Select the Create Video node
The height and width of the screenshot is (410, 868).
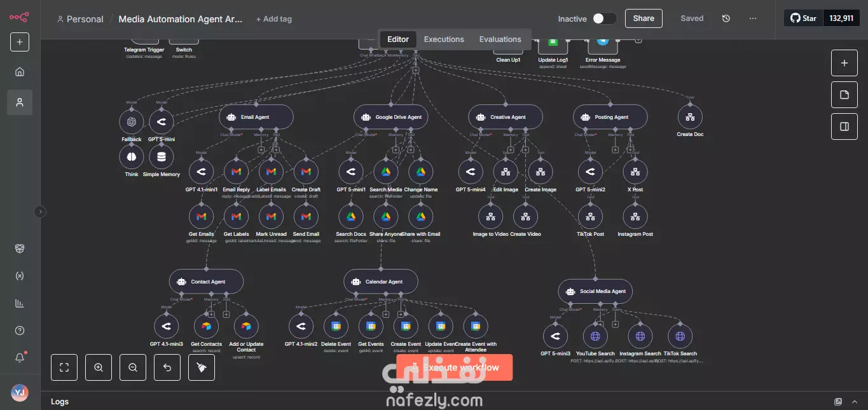(525, 217)
